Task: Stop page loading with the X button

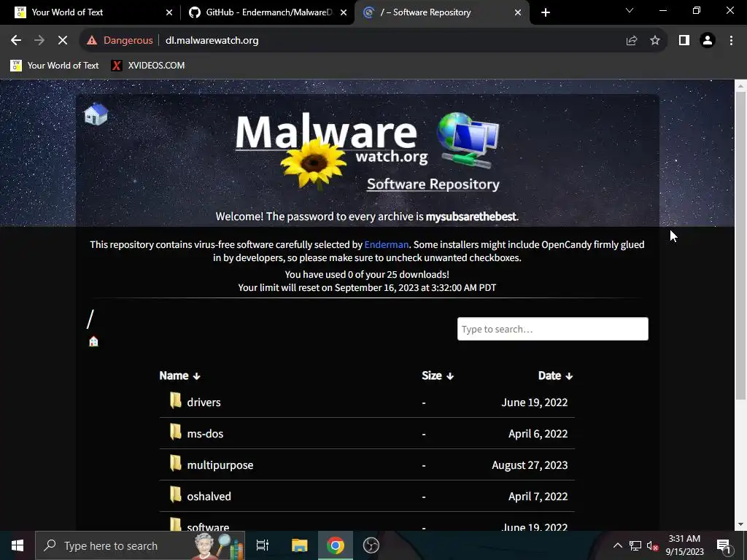Action: pos(63,41)
